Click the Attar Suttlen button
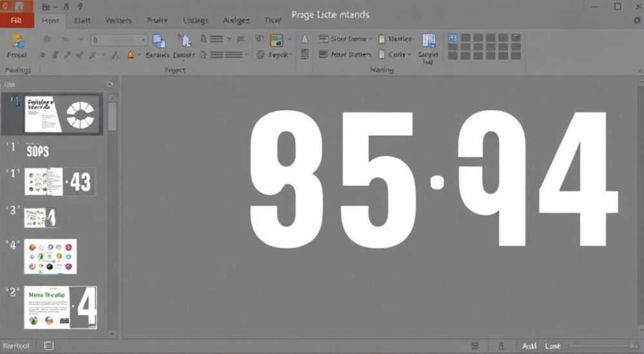This screenshot has height=354, width=644. tap(345, 55)
